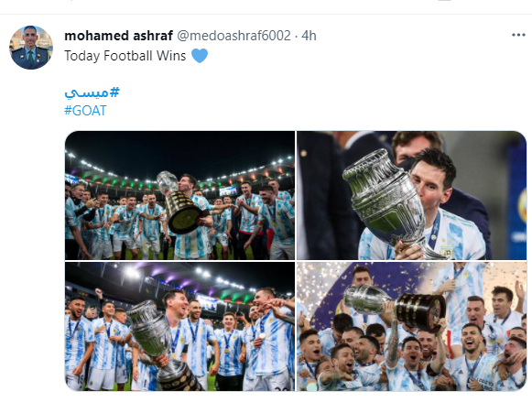Image resolution: width=532 pixels, height=402 pixels.
Task: Open the #GOAT hashtag
Action: pyautogui.click(x=85, y=111)
